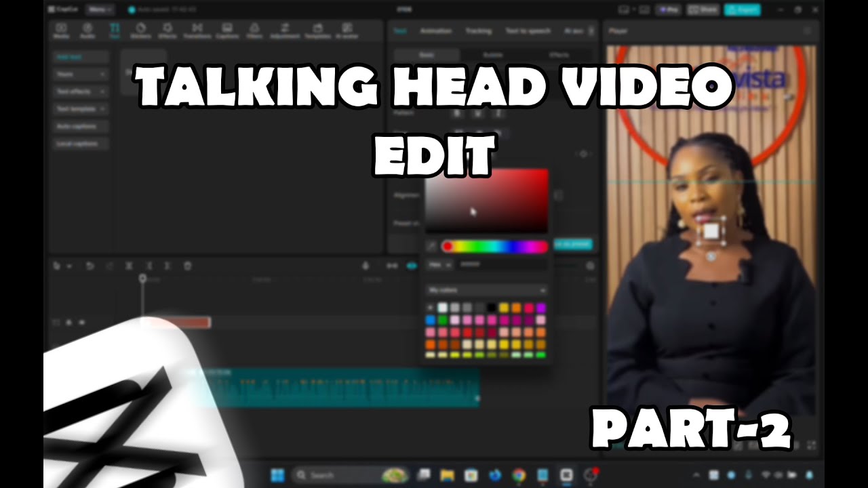This screenshot has width=868, height=488.
Task: Switch to the Text to speech tab
Action: 528,30
